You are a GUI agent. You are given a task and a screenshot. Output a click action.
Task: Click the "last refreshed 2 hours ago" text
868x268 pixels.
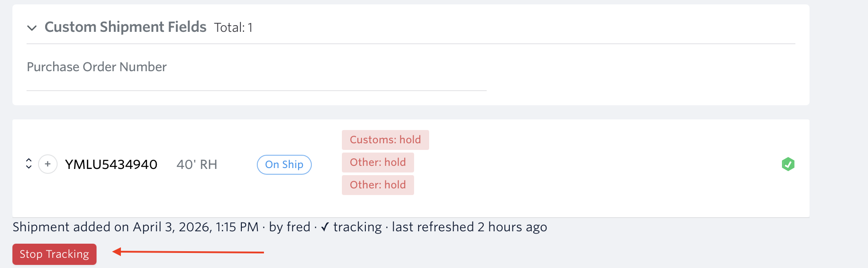(x=469, y=227)
